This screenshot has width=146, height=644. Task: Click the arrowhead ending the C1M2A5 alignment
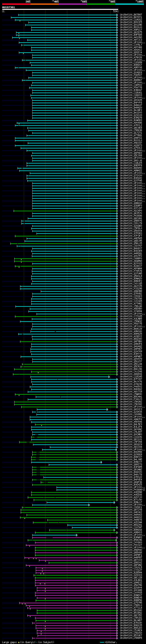pyautogui.click(x=109, y=376)
